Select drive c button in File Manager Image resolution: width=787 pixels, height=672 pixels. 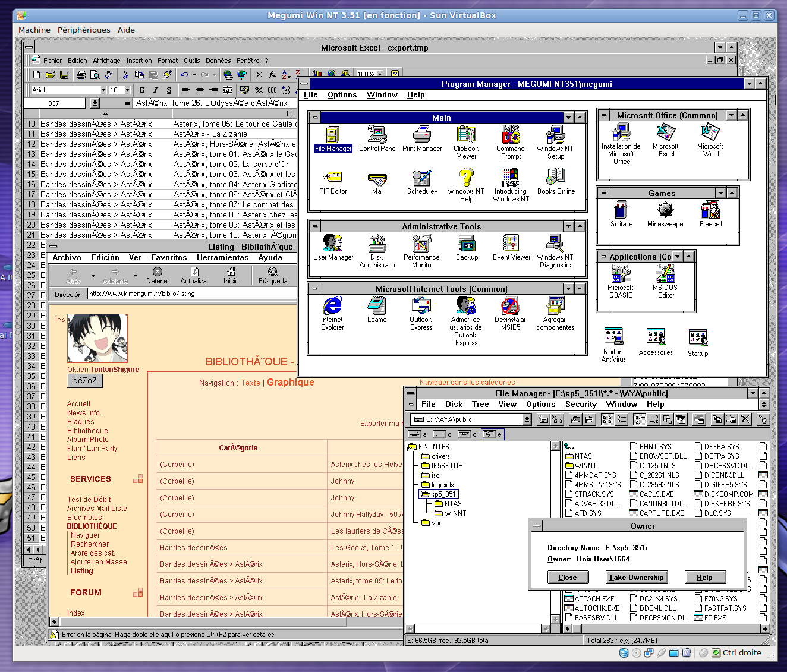click(x=442, y=434)
